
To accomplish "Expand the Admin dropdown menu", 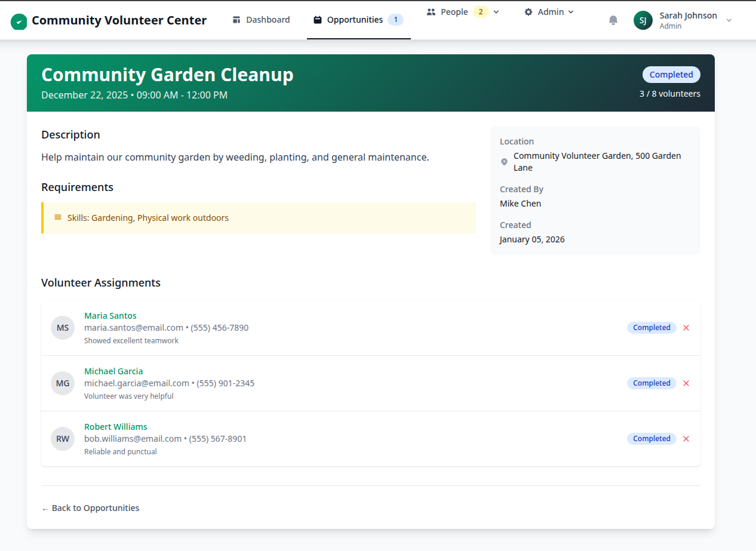I will [549, 12].
